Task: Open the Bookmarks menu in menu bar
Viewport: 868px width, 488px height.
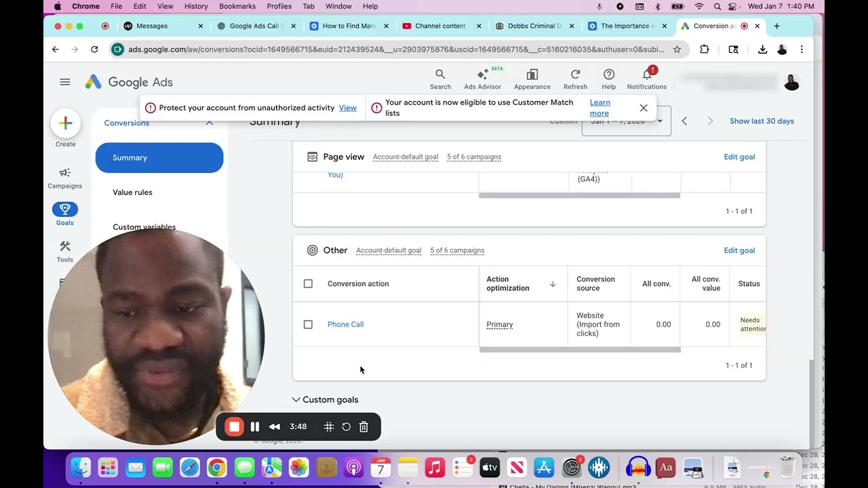Action: [x=237, y=6]
